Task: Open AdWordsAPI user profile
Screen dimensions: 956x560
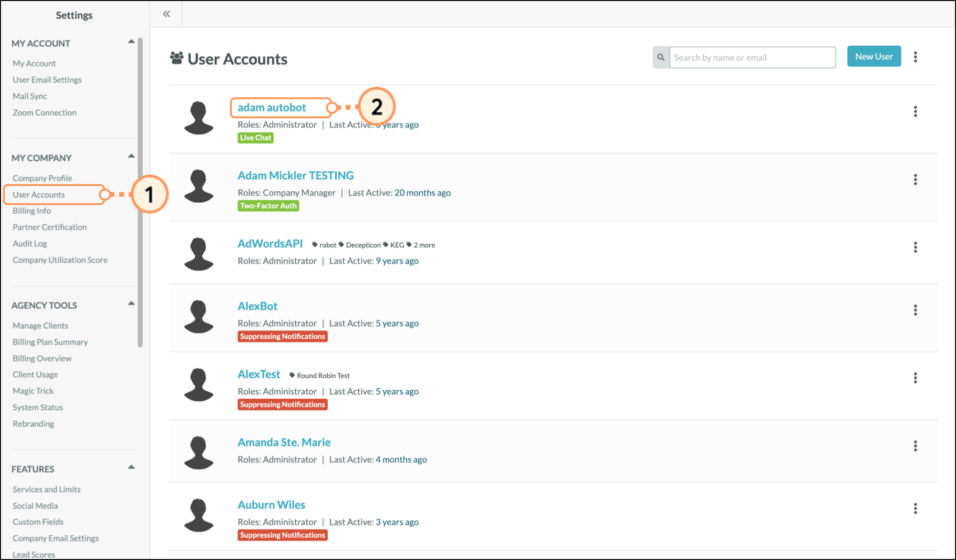Action: pos(270,244)
